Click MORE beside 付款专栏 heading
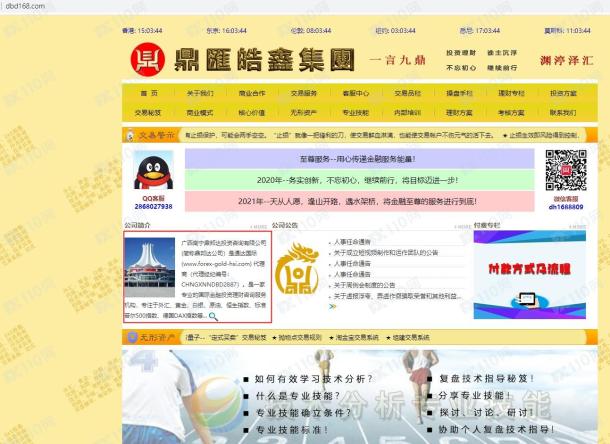 click(578, 226)
